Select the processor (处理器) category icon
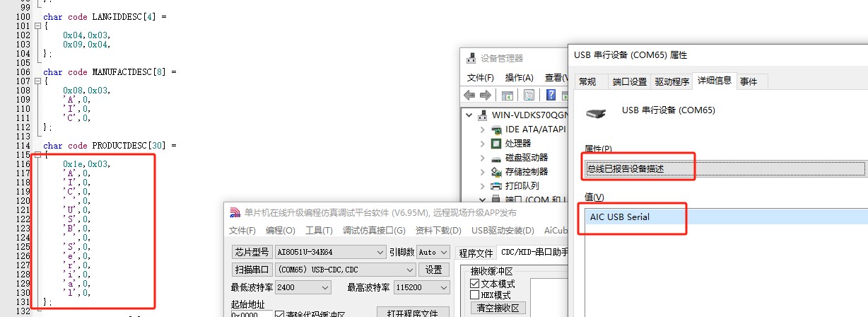 [498, 144]
